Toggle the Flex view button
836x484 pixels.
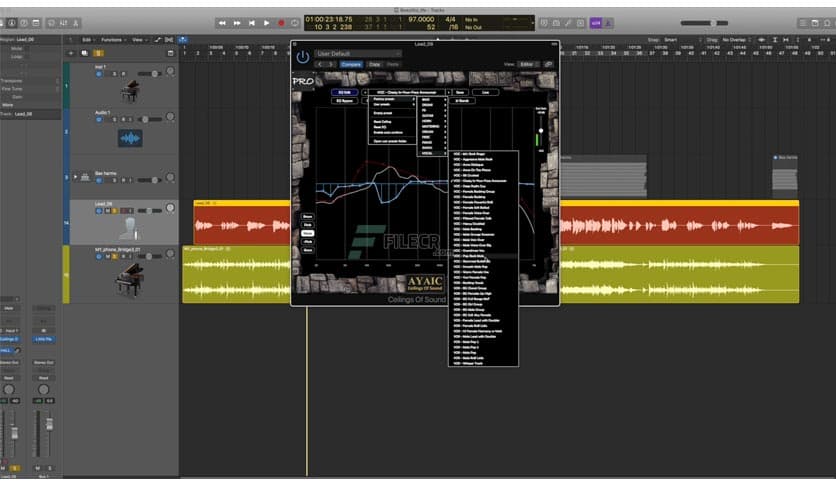click(169, 40)
